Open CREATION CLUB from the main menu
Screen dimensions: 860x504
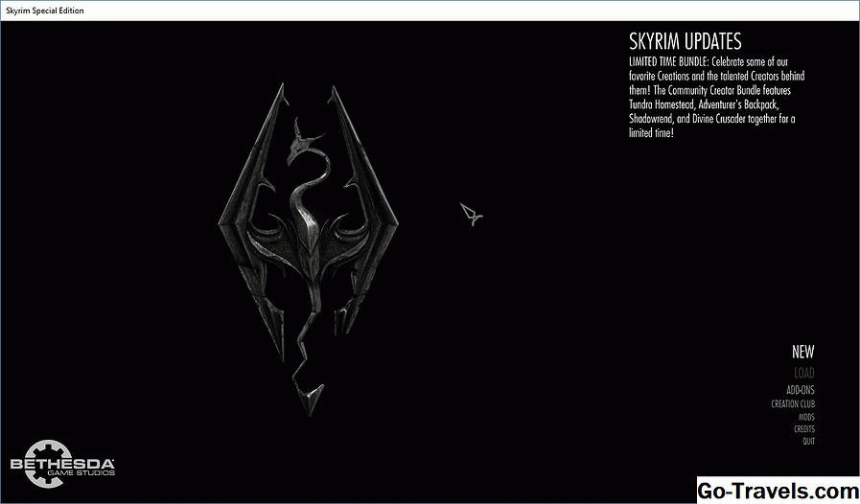[x=793, y=404]
